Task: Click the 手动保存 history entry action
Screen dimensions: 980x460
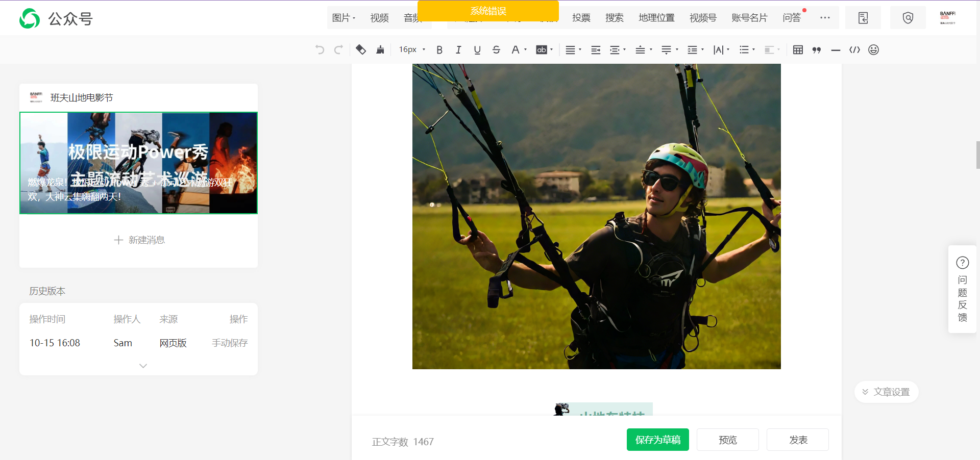Action: click(230, 343)
